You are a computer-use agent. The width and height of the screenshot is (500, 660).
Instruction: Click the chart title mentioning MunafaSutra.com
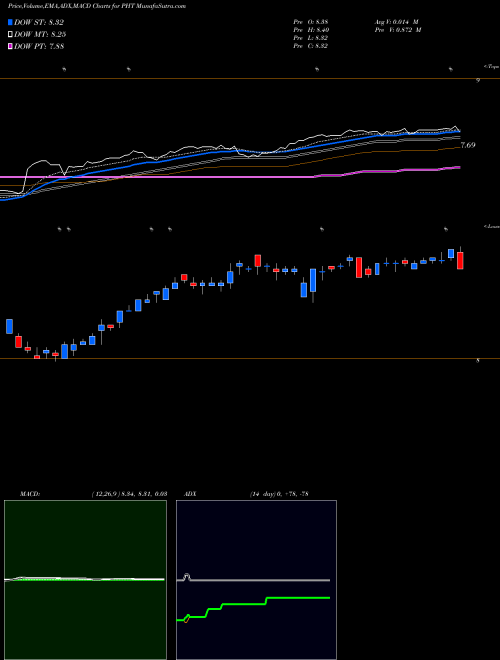97,6
